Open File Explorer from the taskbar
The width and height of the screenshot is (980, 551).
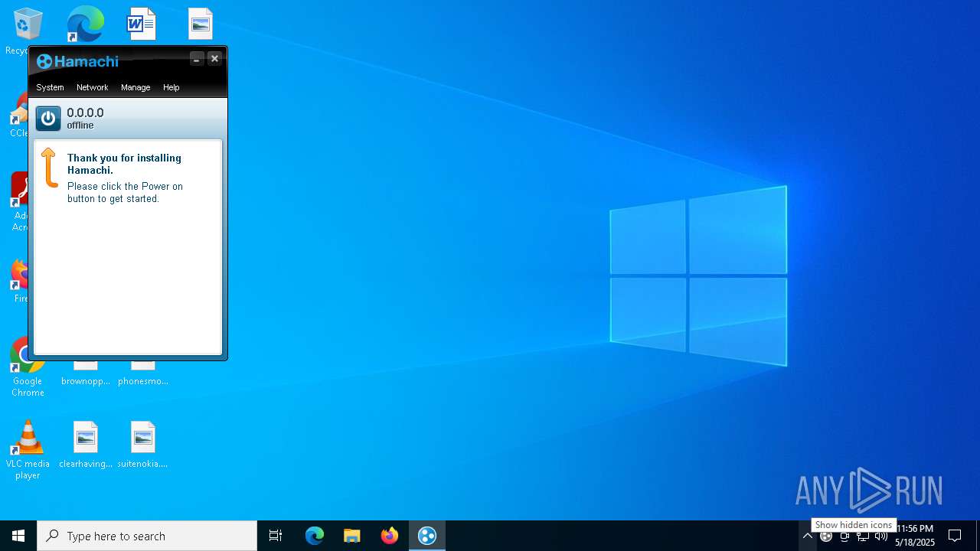(352, 536)
